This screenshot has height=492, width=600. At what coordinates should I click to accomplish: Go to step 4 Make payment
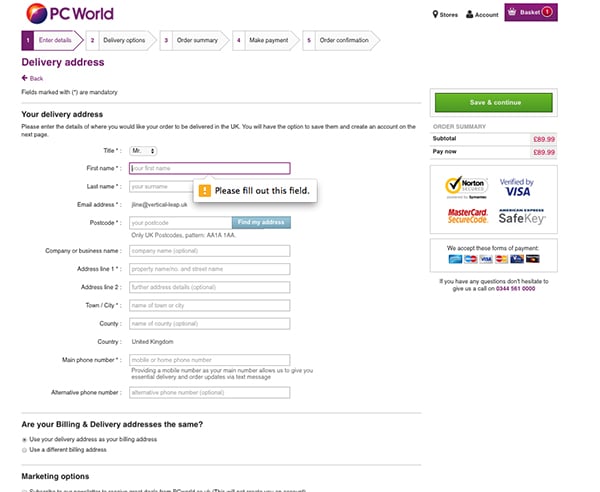pos(266,40)
